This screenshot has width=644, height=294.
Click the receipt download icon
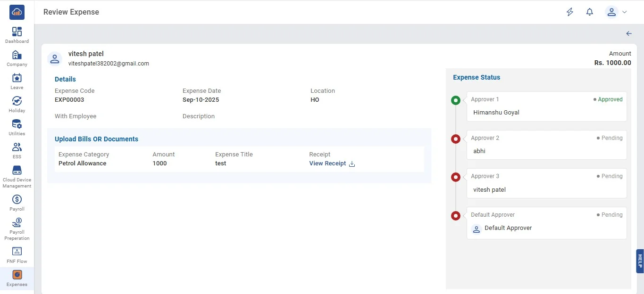point(351,164)
